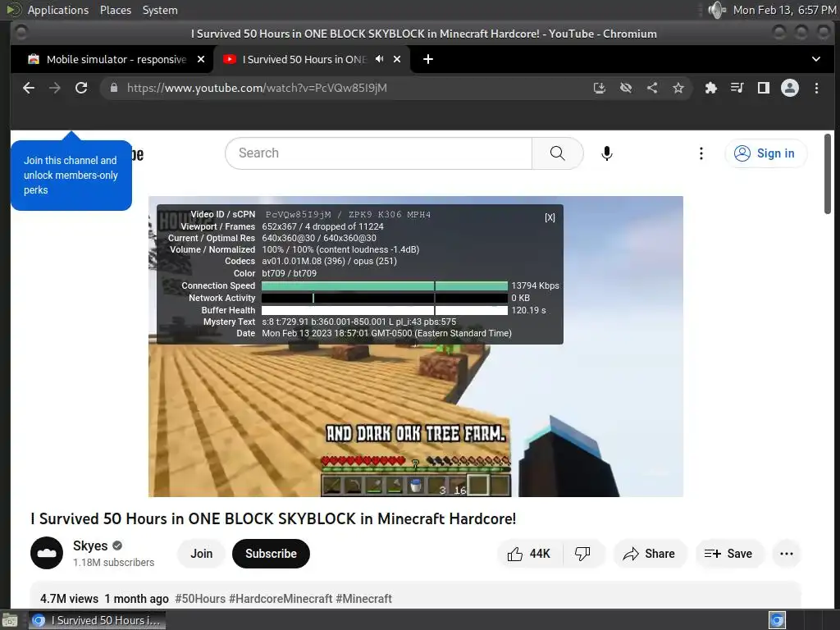The height and width of the screenshot is (630, 840).
Task: Open the Applications menu
Action: coord(58,10)
